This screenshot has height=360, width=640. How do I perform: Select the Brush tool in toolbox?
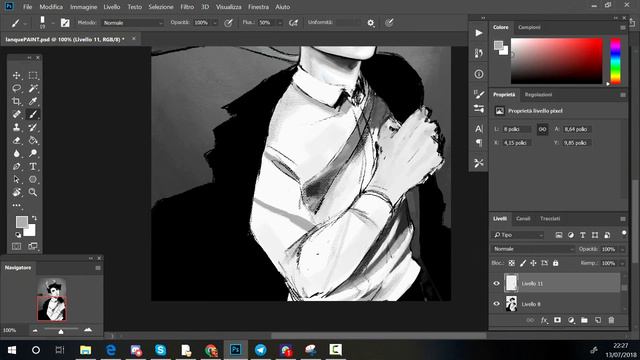33,114
